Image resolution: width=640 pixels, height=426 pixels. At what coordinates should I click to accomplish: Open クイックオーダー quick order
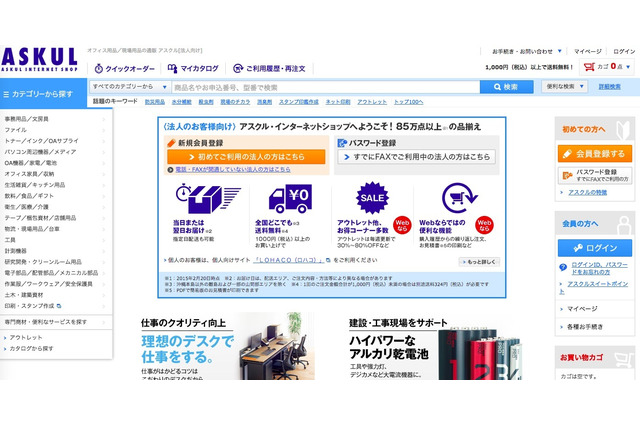click(x=123, y=69)
